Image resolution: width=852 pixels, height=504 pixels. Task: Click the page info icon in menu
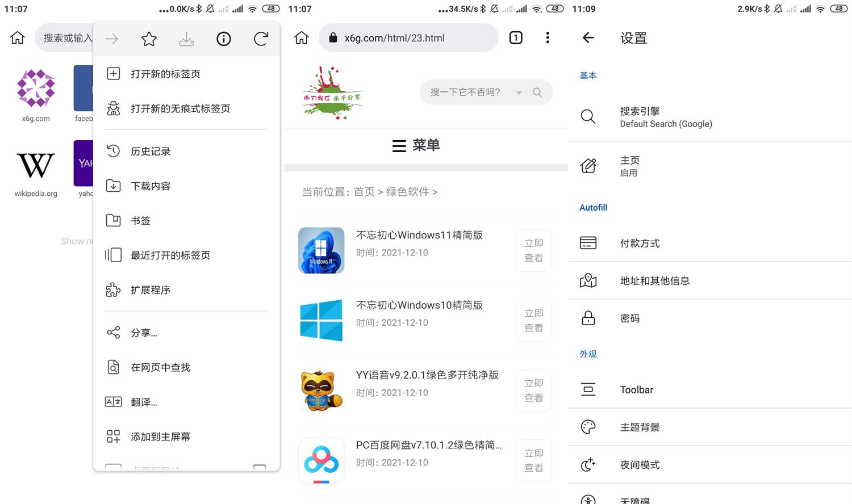224,39
